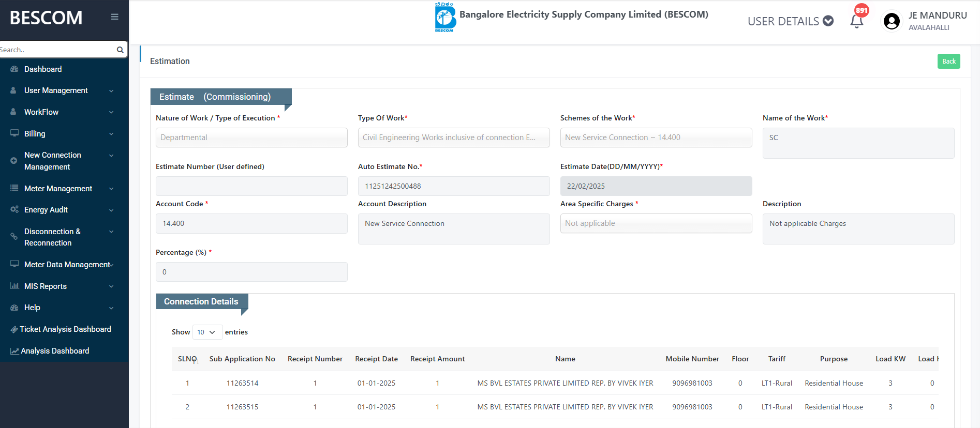Expand User Management menu chevron
980x428 pixels.
click(111, 90)
